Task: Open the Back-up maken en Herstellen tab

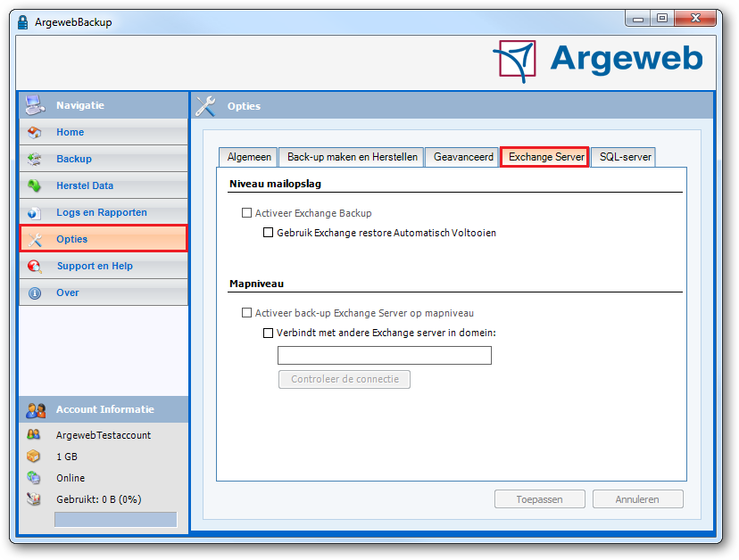Action: coord(352,157)
